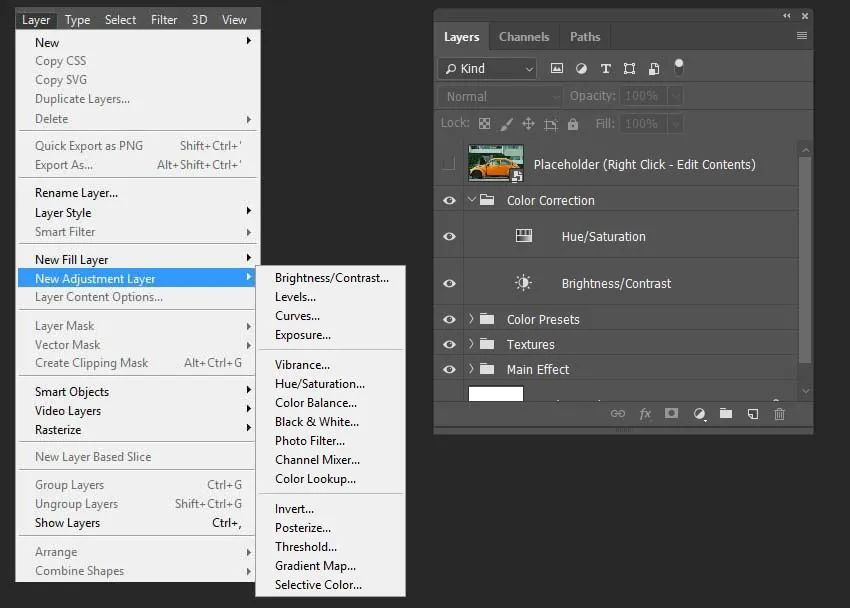
Task: Open the Filter menu in menu bar
Action: [164, 19]
